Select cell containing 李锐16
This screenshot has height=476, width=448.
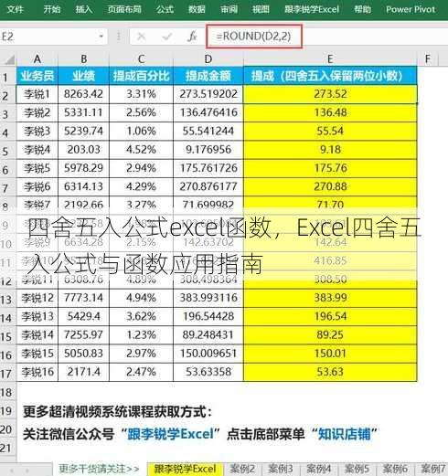(x=37, y=372)
